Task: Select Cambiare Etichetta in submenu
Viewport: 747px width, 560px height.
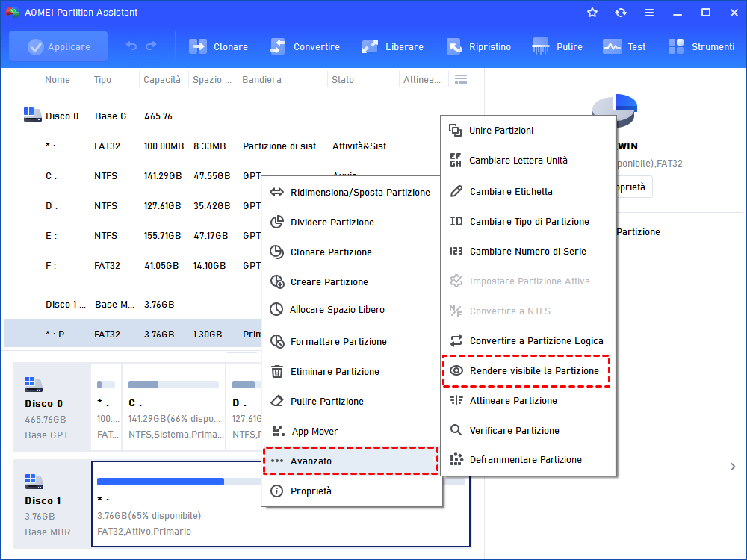Action: coord(528,191)
